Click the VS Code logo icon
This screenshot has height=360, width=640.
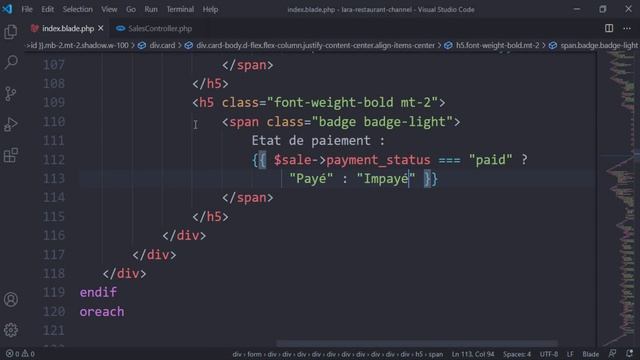7,9
